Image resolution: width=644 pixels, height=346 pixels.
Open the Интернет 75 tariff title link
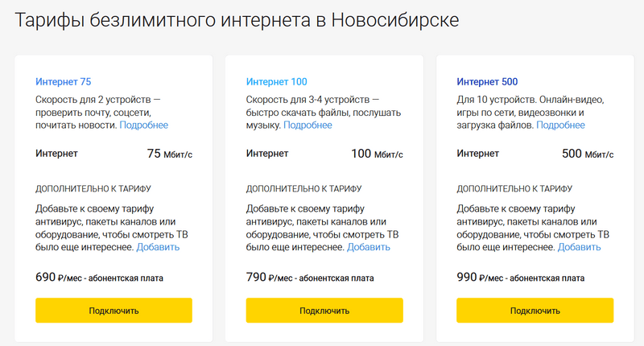pyautogui.click(x=63, y=81)
